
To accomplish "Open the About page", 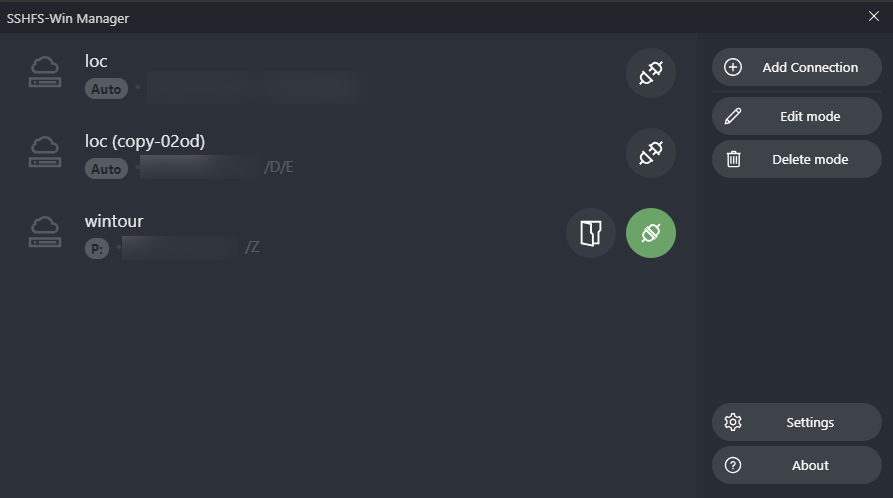I will pyautogui.click(x=809, y=465).
